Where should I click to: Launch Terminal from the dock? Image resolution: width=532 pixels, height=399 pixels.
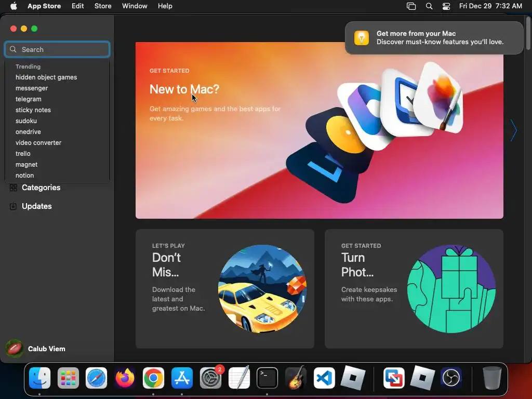click(x=267, y=378)
